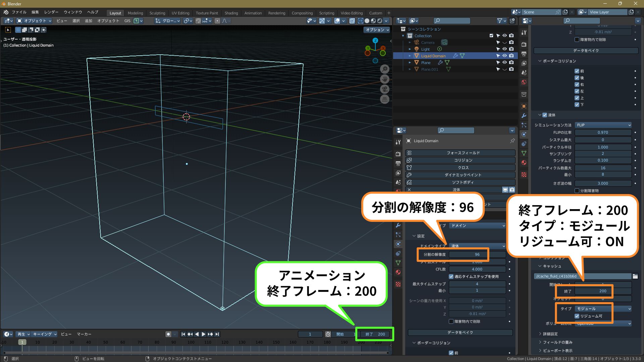Enable 分割障害物 checkbox
Screen dimensions: 644x362
577,191
